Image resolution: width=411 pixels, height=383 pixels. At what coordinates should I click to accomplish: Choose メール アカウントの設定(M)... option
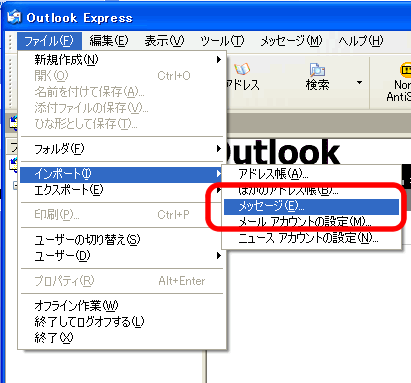pyautogui.click(x=311, y=222)
